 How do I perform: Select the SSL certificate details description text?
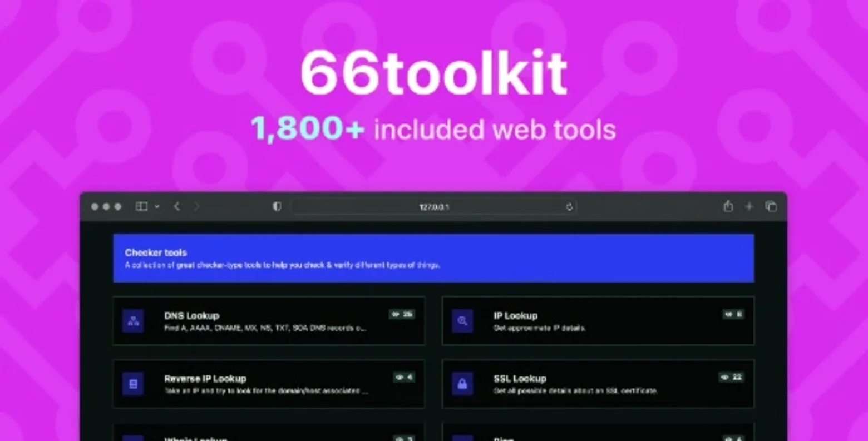point(575,391)
